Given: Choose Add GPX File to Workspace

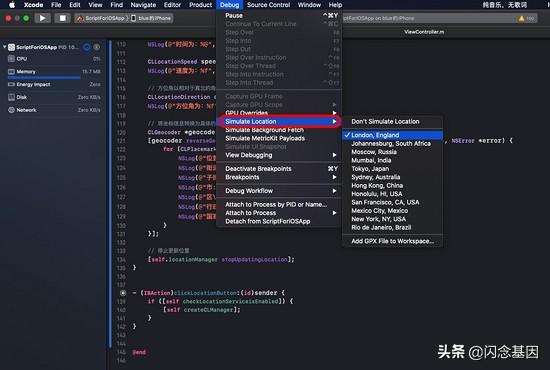Looking at the screenshot, I should [392, 241].
